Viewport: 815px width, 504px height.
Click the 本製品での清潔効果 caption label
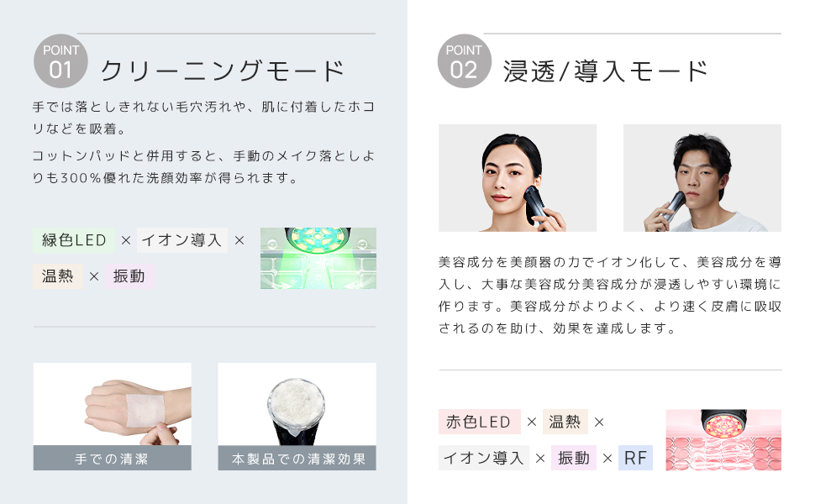point(297,459)
